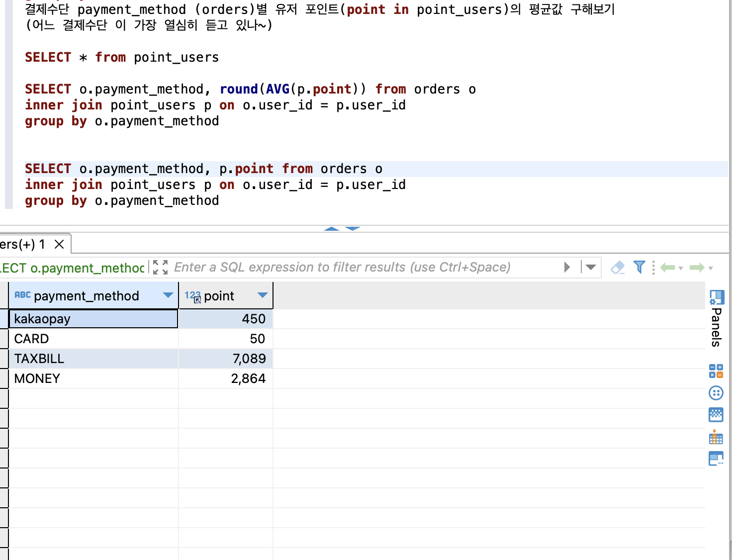The width and height of the screenshot is (732, 560).
Task: Click the vertical Panels label
Action: click(x=716, y=327)
